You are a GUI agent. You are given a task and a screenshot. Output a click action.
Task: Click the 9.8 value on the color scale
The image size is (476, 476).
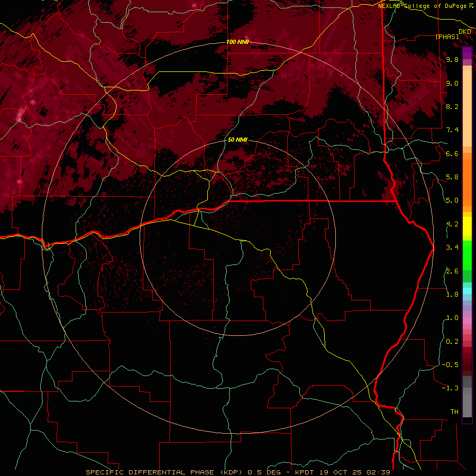coord(452,60)
